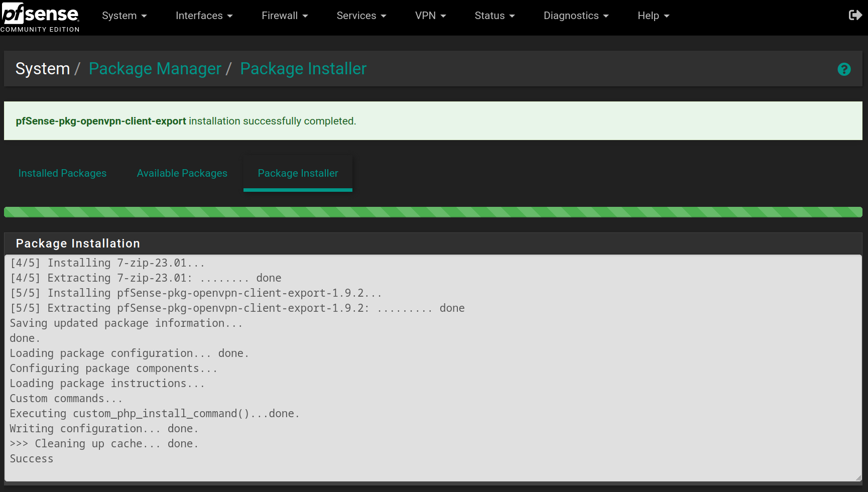
Task: Click the 'Success' line in log
Action: [32, 459]
